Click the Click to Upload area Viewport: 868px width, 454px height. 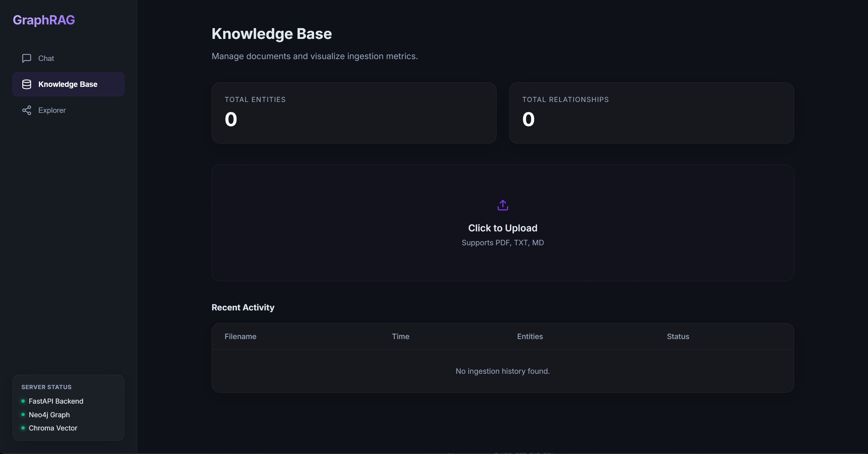tap(502, 228)
